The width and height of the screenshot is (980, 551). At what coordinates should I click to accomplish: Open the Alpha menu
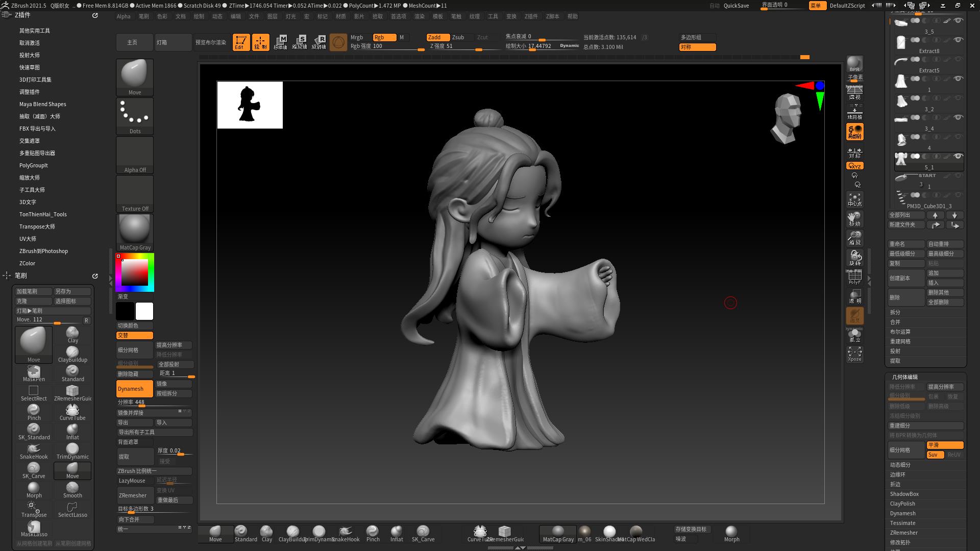pos(124,16)
